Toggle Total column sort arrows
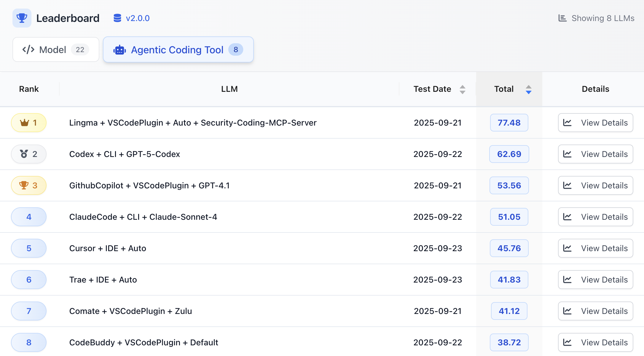644x356 pixels. tap(529, 89)
